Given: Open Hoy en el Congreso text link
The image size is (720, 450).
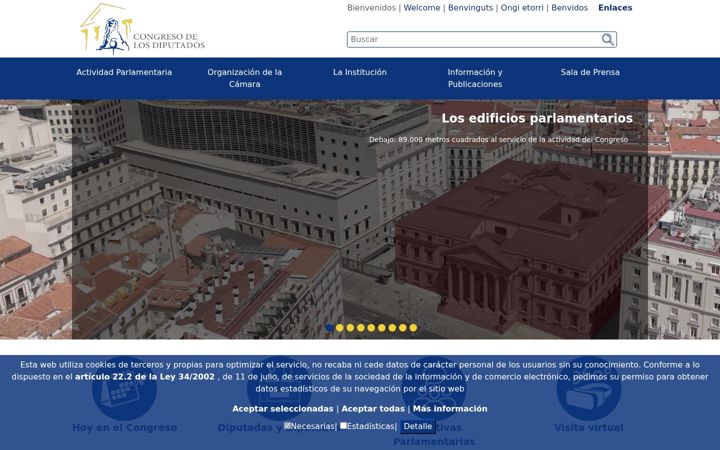Looking at the screenshot, I should click(124, 428).
